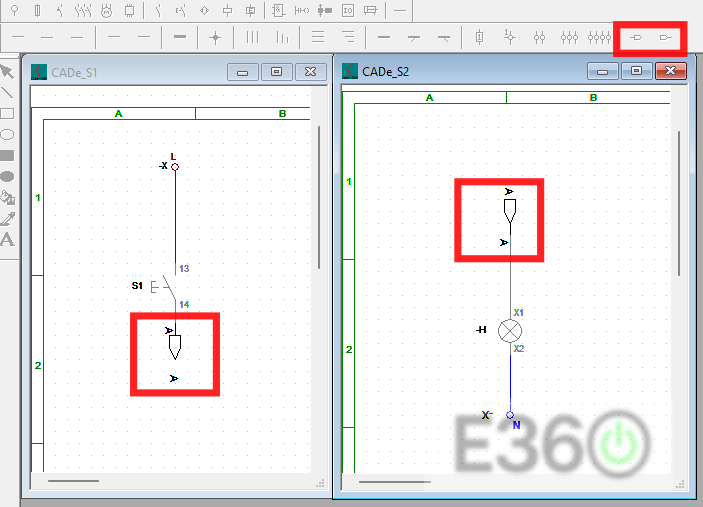The height and width of the screenshot is (507, 703).
Task: Choose the text (A) tool
Action: coord(7,240)
